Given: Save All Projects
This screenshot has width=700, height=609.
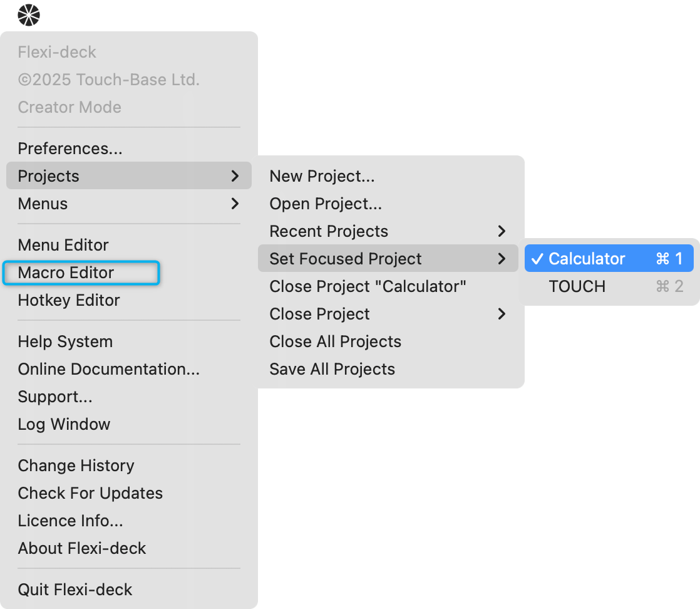Looking at the screenshot, I should [332, 369].
